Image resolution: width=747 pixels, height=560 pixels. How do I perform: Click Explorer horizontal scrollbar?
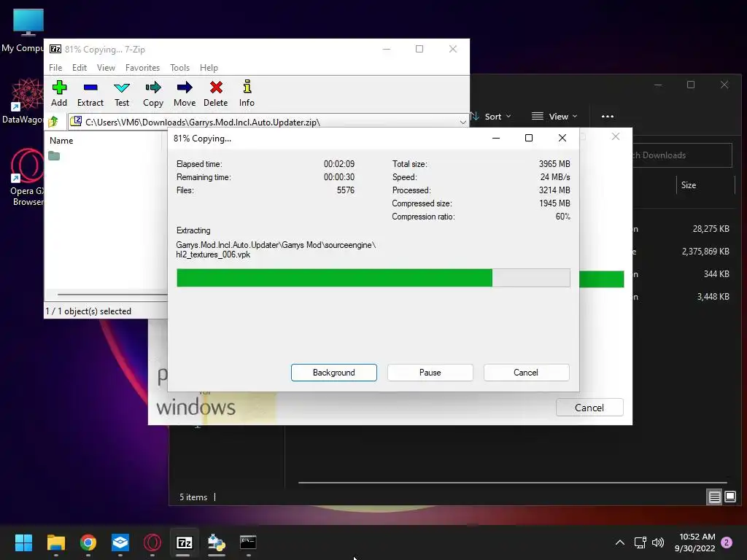512,483
